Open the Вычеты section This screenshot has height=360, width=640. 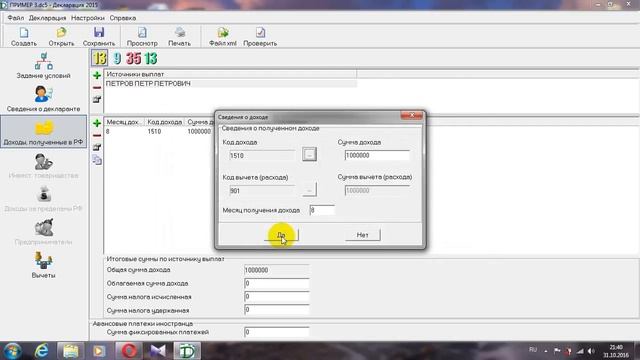click(43, 265)
